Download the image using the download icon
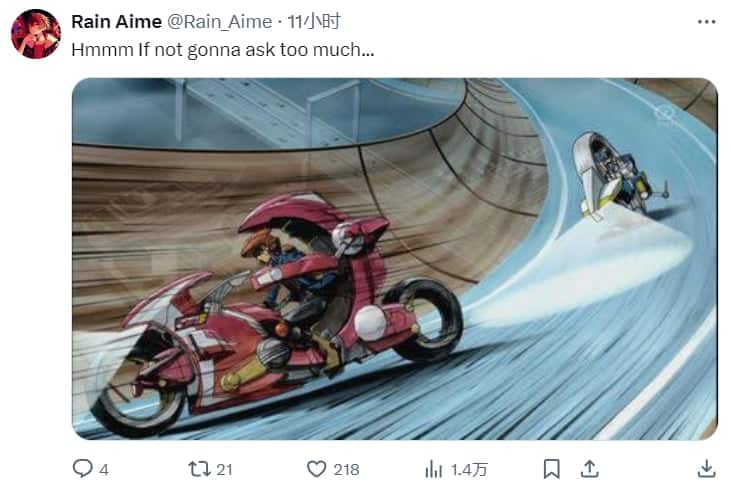The height and width of the screenshot is (490, 731). [x=706, y=469]
